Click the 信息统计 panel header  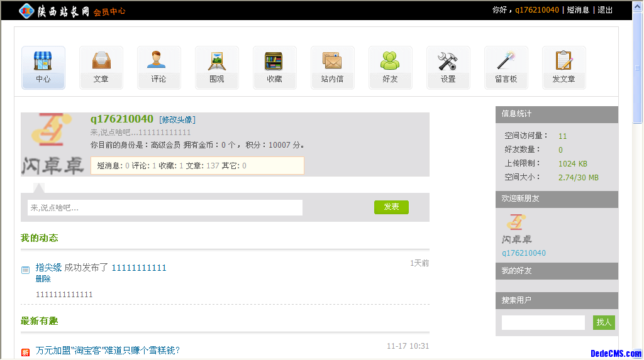coord(557,114)
